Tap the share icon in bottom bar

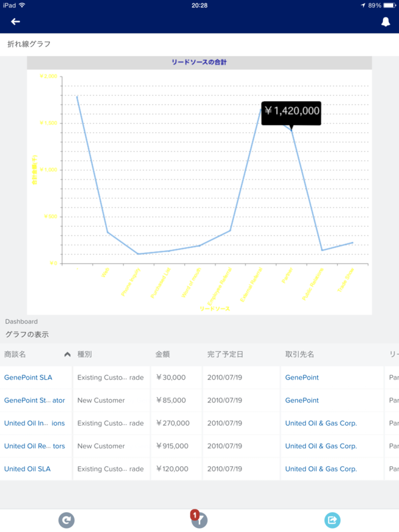[332, 520]
